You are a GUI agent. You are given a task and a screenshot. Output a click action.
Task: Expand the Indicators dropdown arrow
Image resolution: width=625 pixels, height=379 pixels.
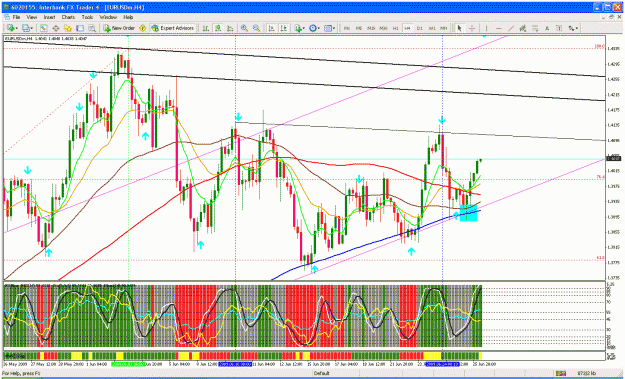[x=304, y=28]
